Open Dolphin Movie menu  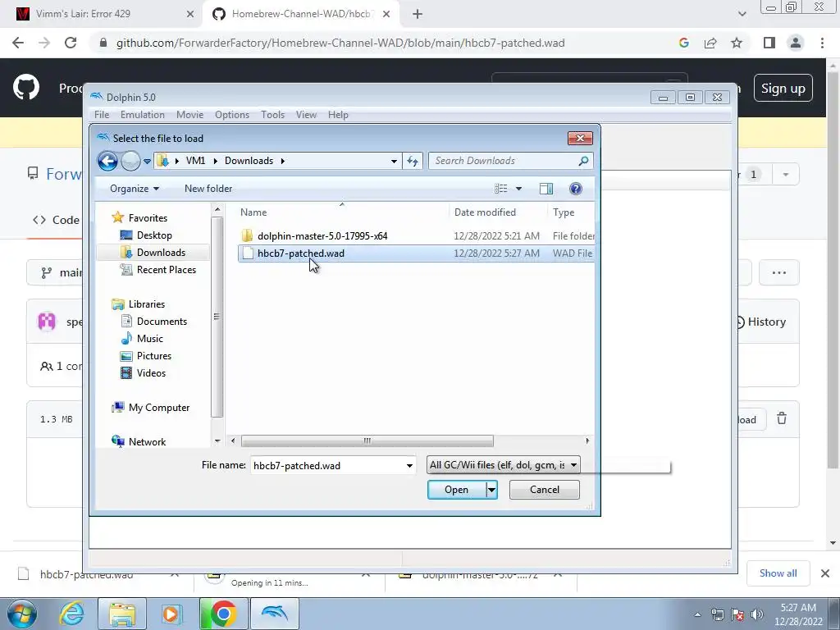click(189, 115)
